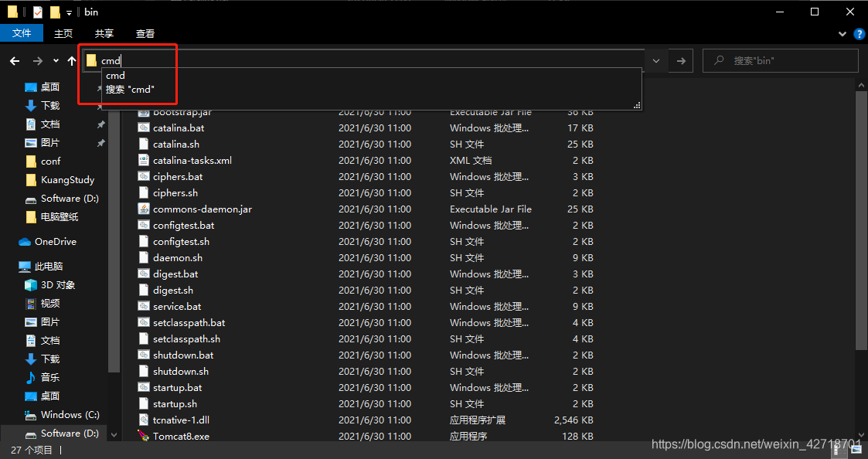868x459 pixels.
Task: Click the XML 文档 type cell
Action: click(471, 161)
